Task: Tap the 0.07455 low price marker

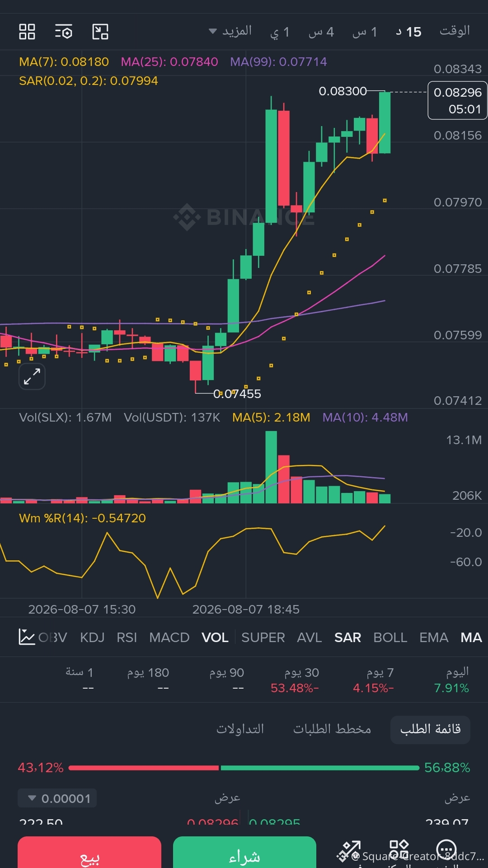Action: (x=237, y=394)
